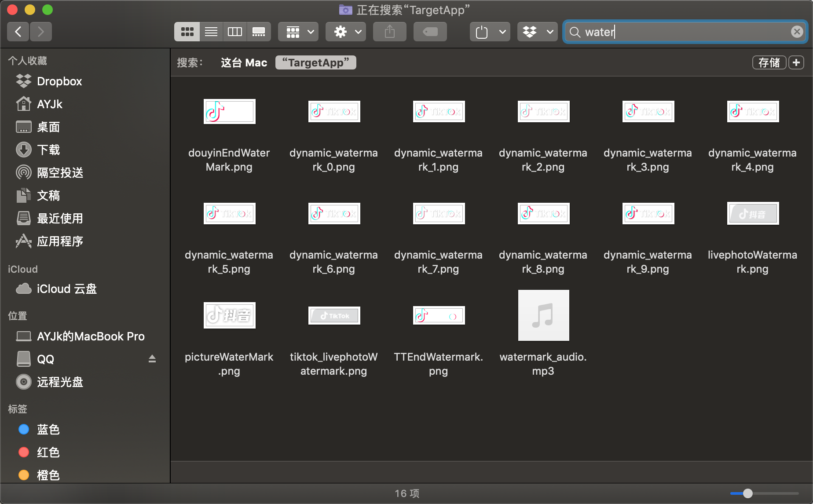This screenshot has width=813, height=504.
Task: Open the group-by arrangement dropdown
Action: 298,32
